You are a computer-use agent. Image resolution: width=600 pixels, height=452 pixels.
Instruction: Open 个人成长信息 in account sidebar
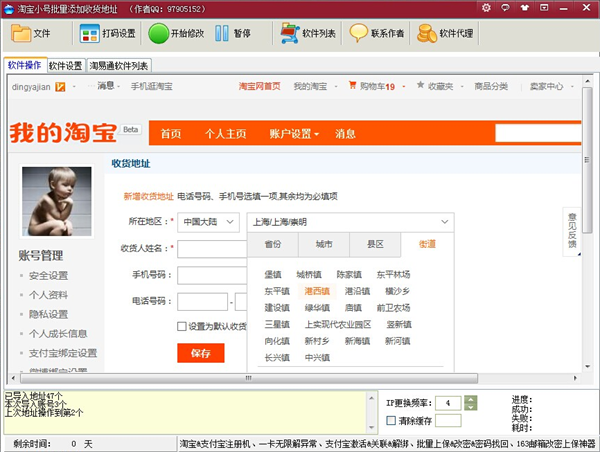pyautogui.click(x=58, y=334)
